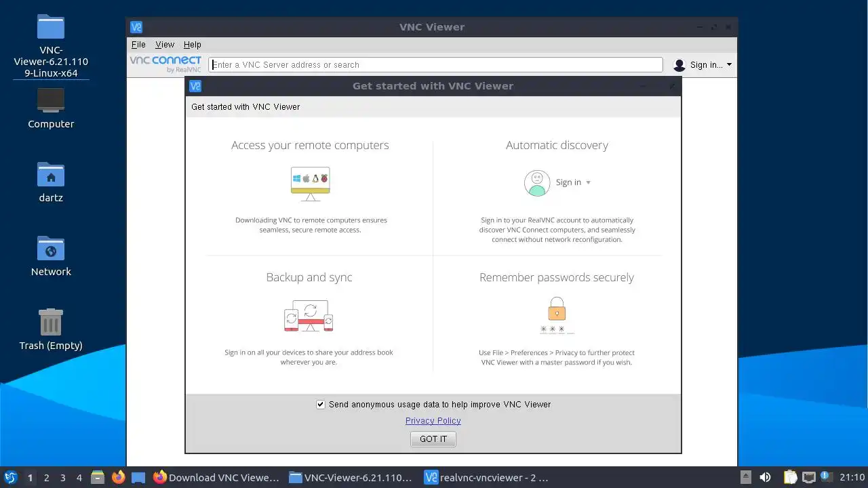
Task: Click the 21:10 clock in taskbar
Action: click(x=852, y=478)
